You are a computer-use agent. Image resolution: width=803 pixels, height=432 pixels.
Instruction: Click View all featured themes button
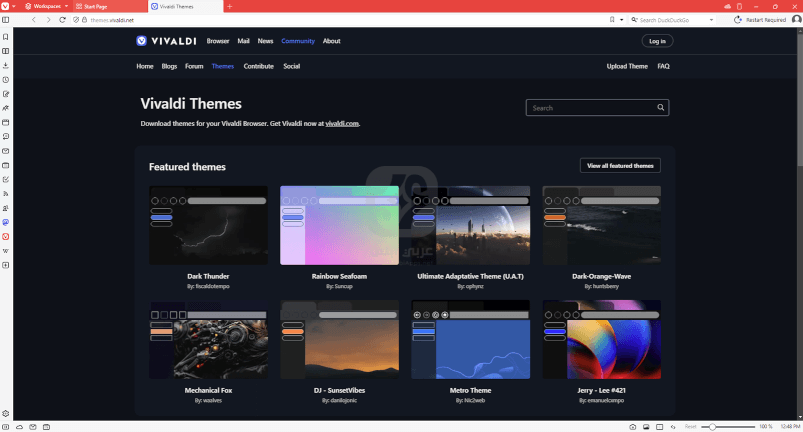[620, 166]
